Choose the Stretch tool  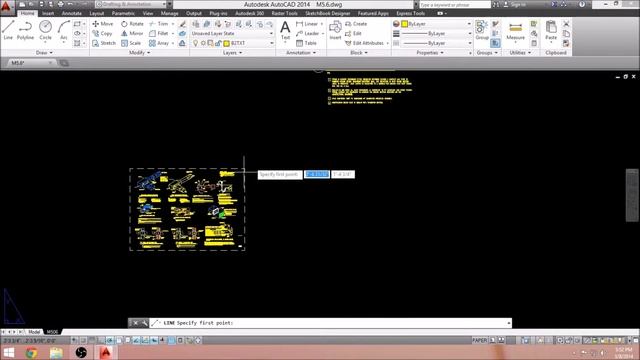(x=104, y=43)
